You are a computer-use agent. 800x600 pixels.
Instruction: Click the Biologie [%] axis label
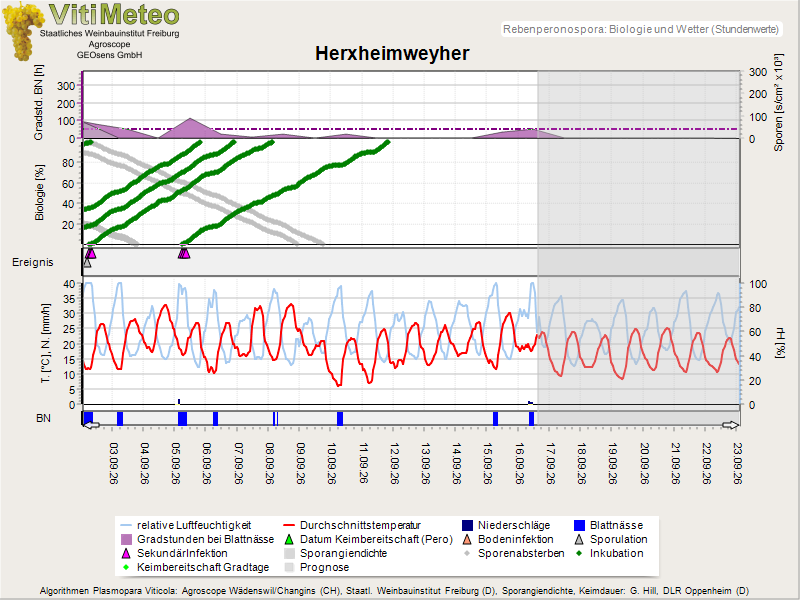tap(39, 192)
